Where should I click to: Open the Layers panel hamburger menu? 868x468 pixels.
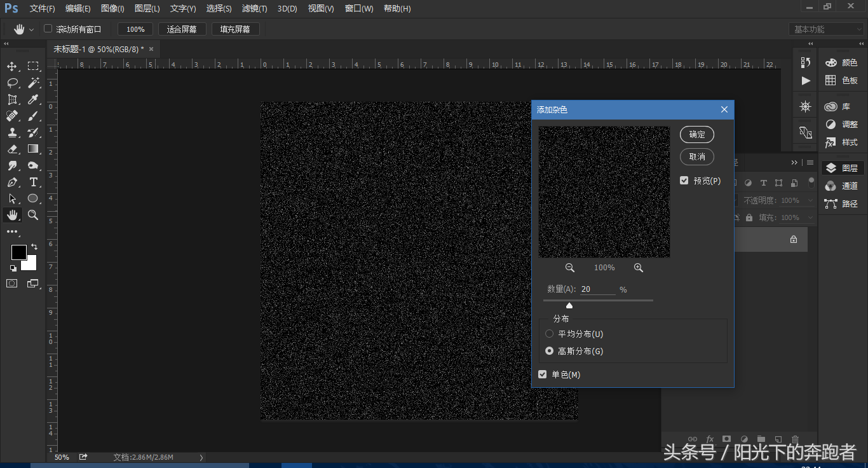tap(810, 163)
